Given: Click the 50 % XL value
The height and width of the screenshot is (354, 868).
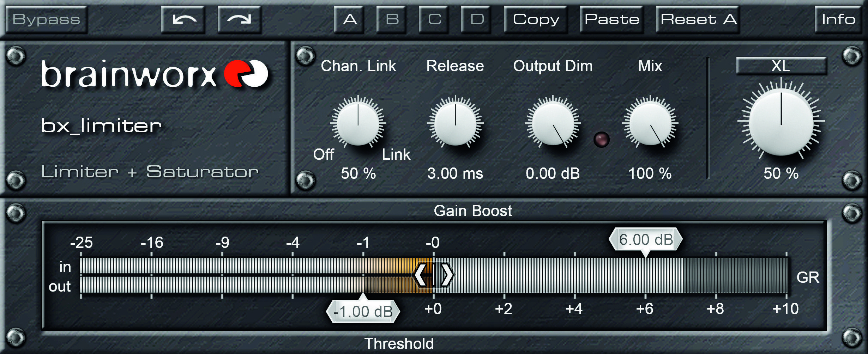Looking at the screenshot, I should (x=781, y=173).
